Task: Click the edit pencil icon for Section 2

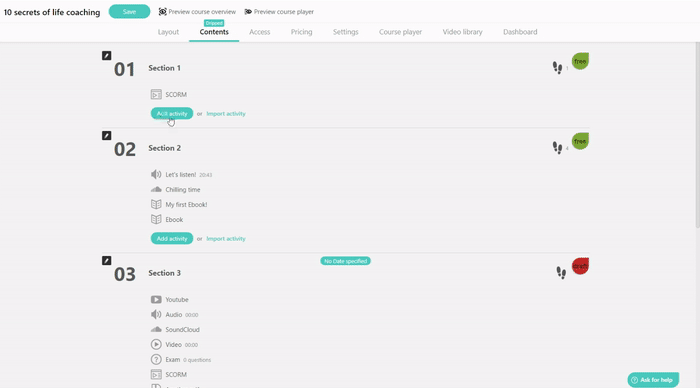Action: pyautogui.click(x=106, y=135)
